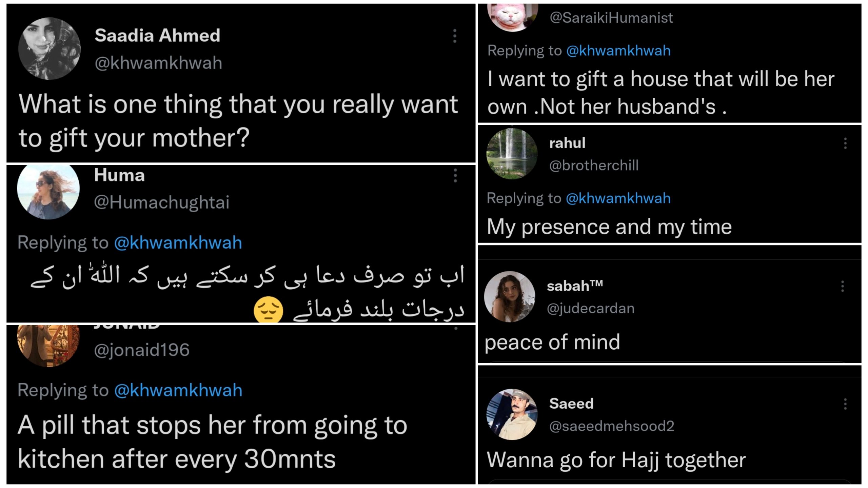Click the @Humachughtai handle
The height and width of the screenshot is (488, 868).
point(162,202)
